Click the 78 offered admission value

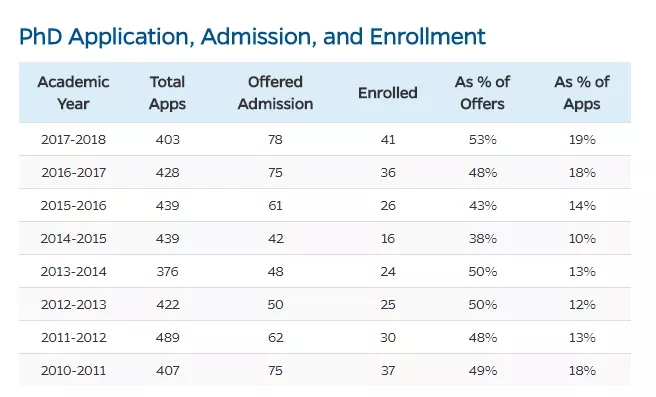(x=275, y=139)
